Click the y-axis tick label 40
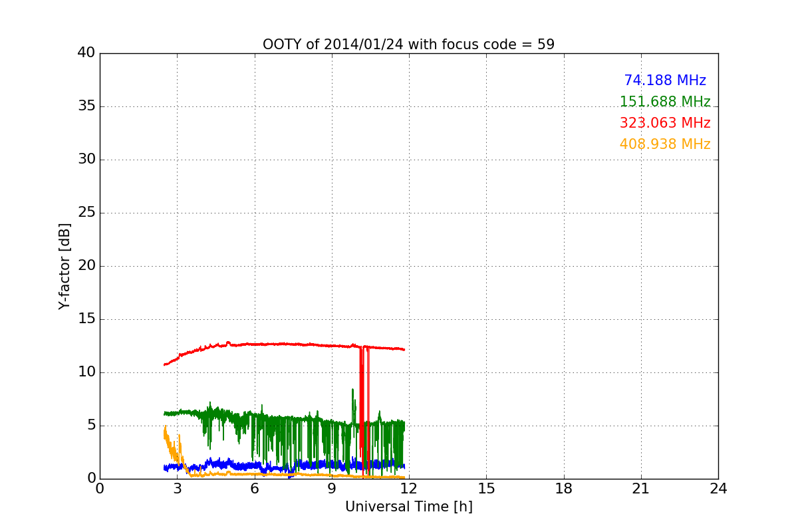The height and width of the screenshot is (532, 798). pyautogui.click(x=86, y=53)
